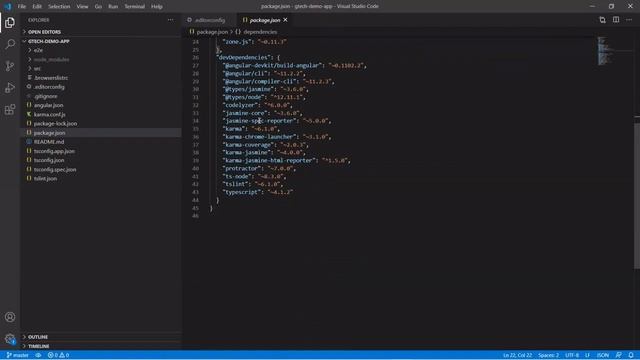
Task: Open the Source Control view
Action: [10, 66]
